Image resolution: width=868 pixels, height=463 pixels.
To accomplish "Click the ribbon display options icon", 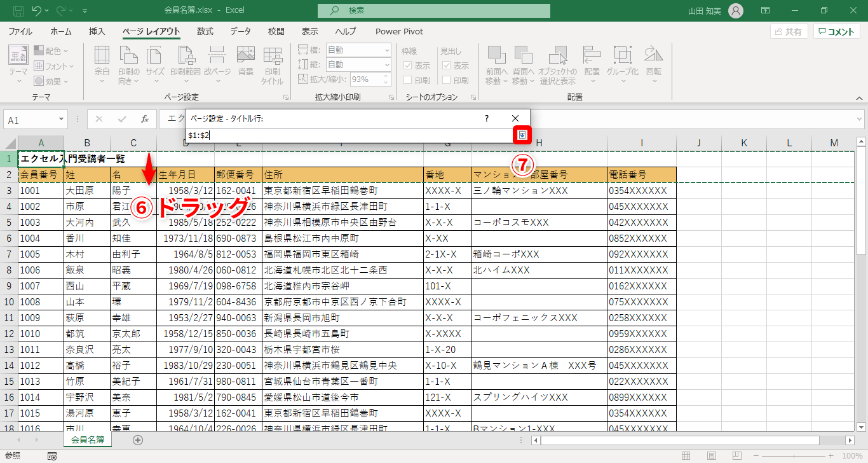I will 765,11.
